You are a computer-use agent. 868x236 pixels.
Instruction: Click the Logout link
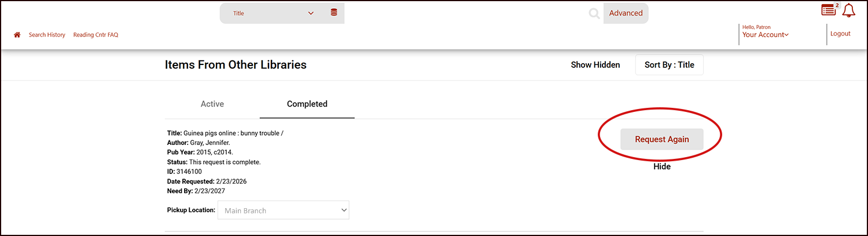click(840, 34)
